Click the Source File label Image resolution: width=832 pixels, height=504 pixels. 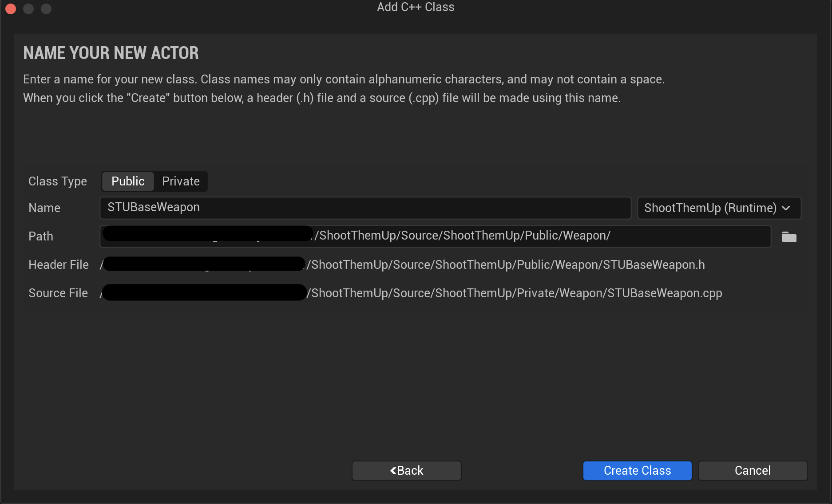click(x=58, y=293)
